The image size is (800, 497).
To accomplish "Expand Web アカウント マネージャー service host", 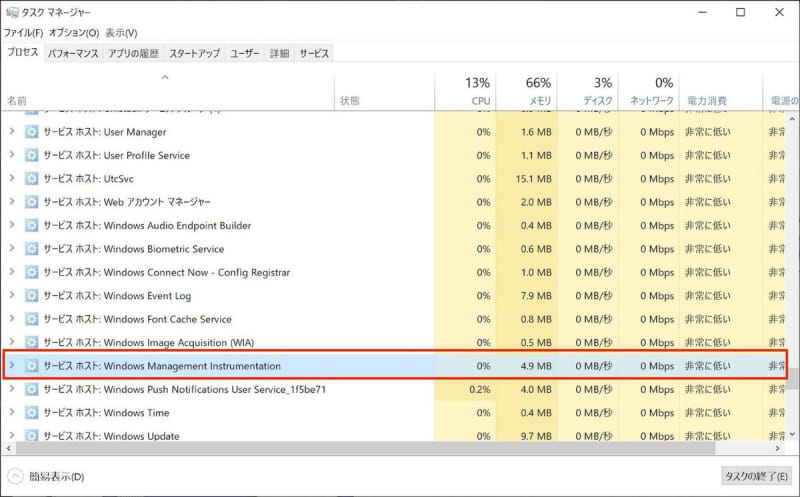I will [x=12, y=202].
